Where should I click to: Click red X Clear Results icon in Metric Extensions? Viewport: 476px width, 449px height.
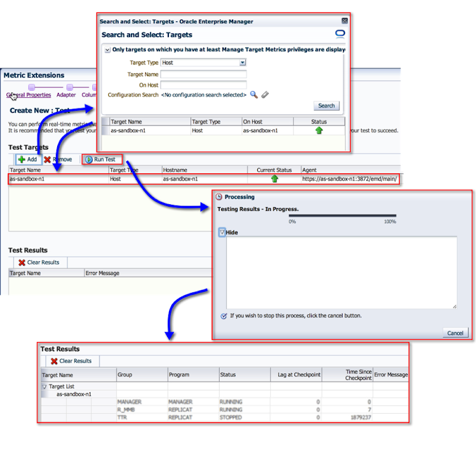[x=22, y=263]
